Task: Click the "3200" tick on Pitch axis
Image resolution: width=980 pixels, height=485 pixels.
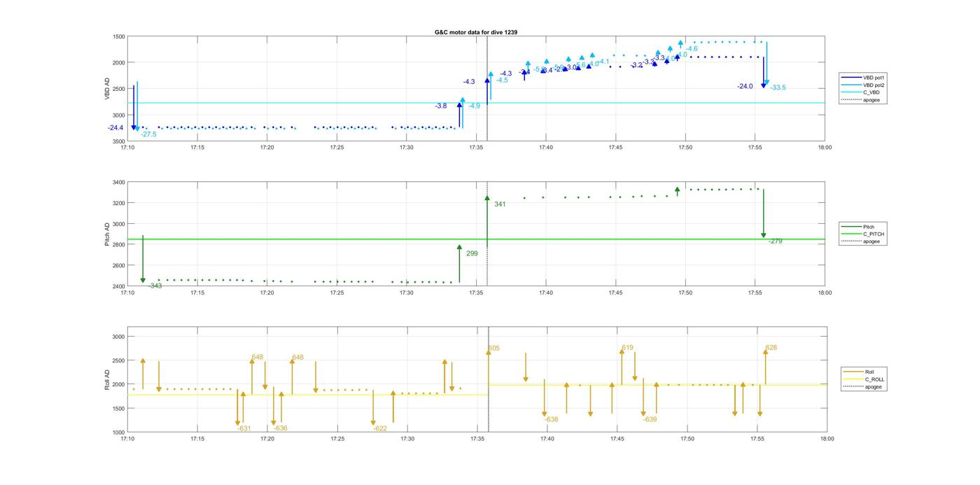Action: tap(119, 204)
